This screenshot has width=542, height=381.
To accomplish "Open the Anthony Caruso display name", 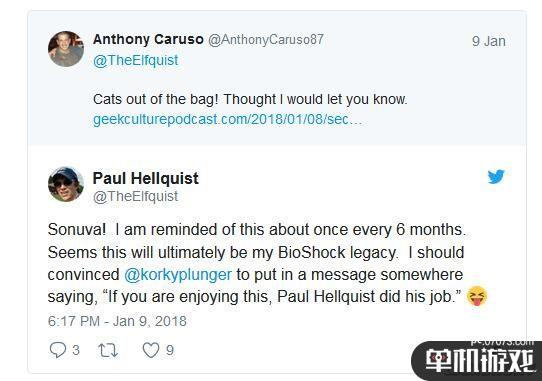I will point(148,39).
